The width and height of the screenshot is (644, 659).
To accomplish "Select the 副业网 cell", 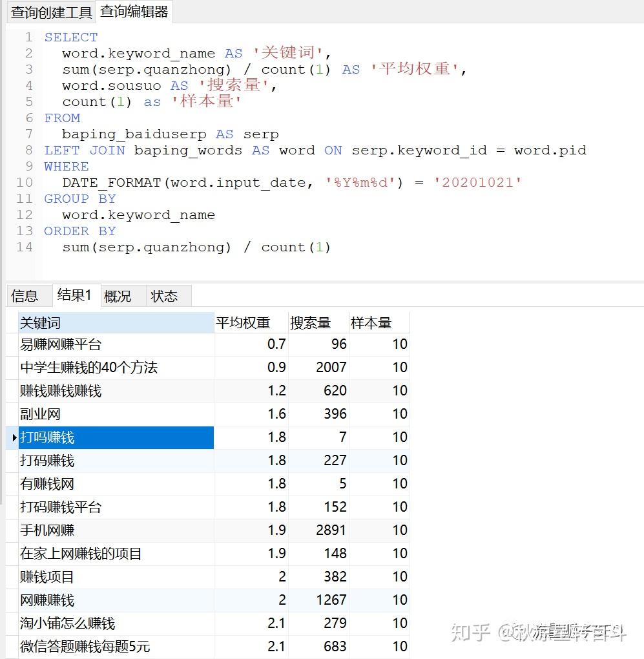I will [x=116, y=414].
